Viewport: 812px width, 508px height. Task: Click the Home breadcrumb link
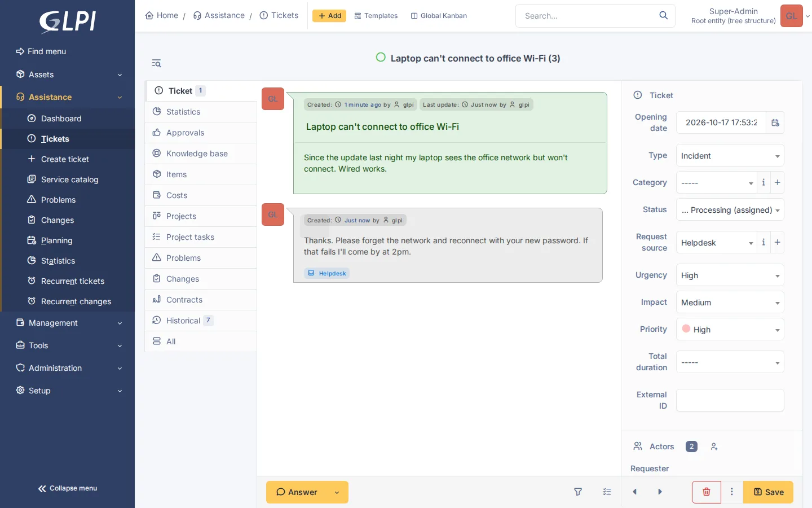tap(162, 15)
